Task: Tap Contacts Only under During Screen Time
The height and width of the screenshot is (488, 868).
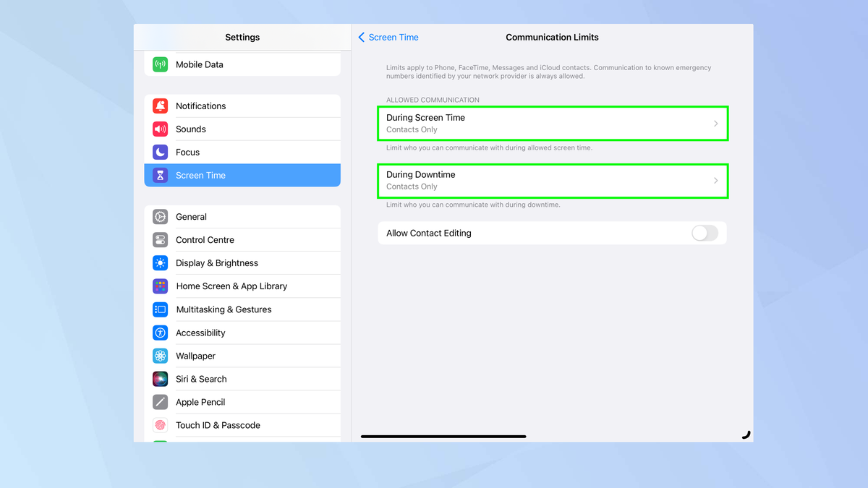Action: (412, 129)
